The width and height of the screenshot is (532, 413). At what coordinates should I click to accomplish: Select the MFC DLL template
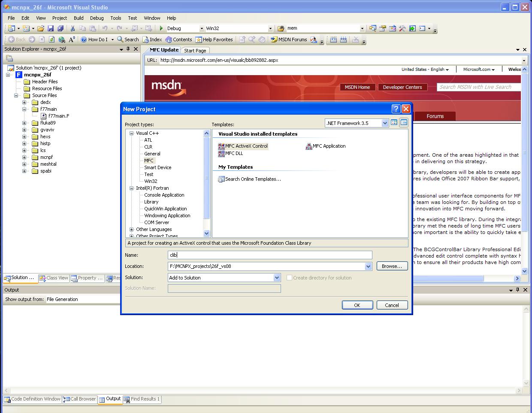tap(230, 153)
